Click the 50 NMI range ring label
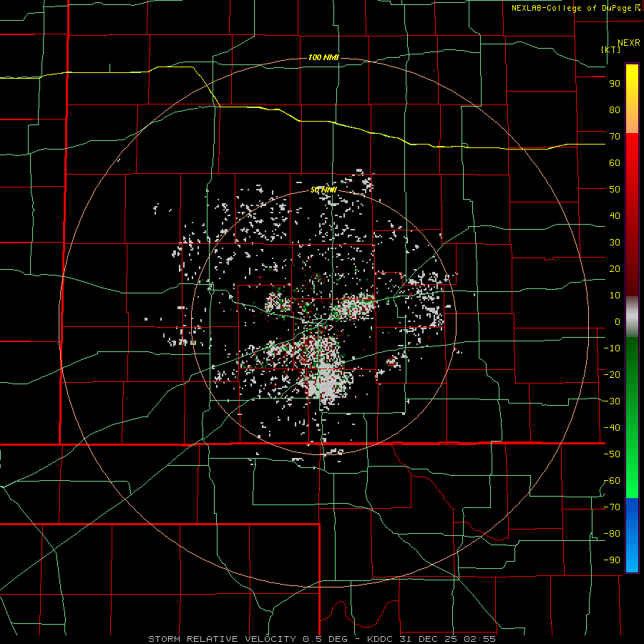 (x=323, y=190)
